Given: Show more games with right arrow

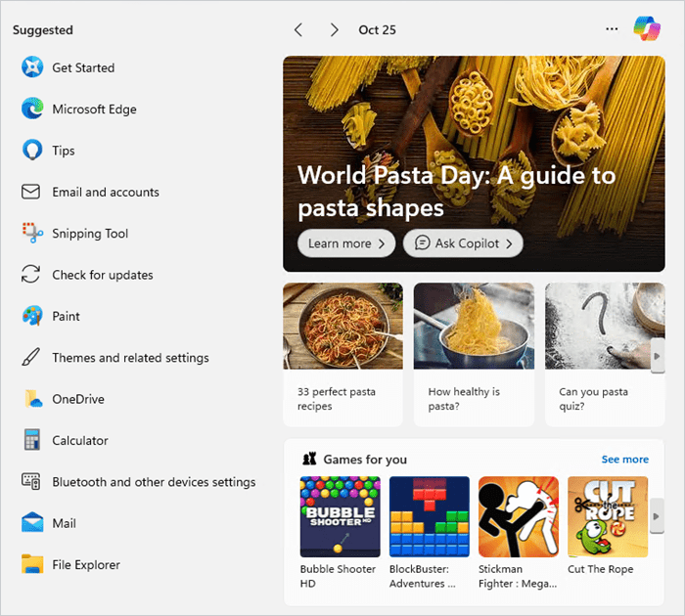Looking at the screenshot, I should tap(657, 516).
